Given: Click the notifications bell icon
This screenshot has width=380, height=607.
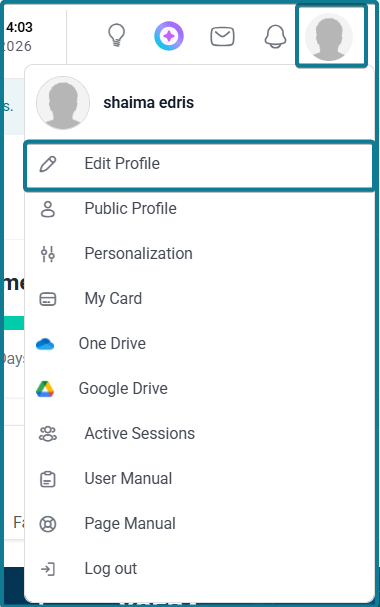Looking at the screenshot, I should (275, 37).
